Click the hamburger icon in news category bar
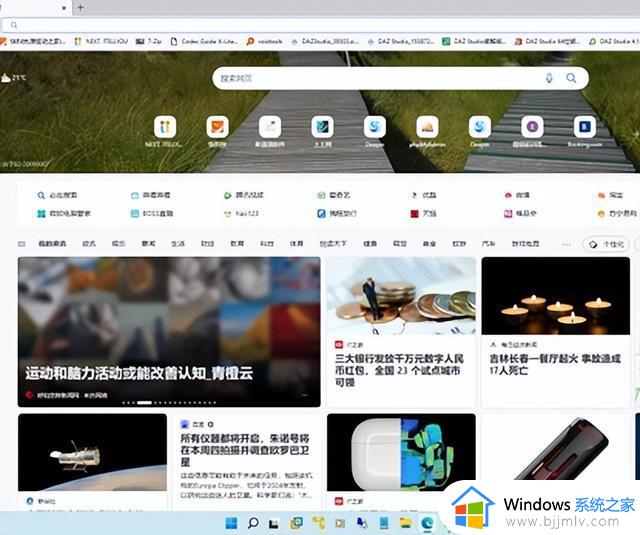 22,244
